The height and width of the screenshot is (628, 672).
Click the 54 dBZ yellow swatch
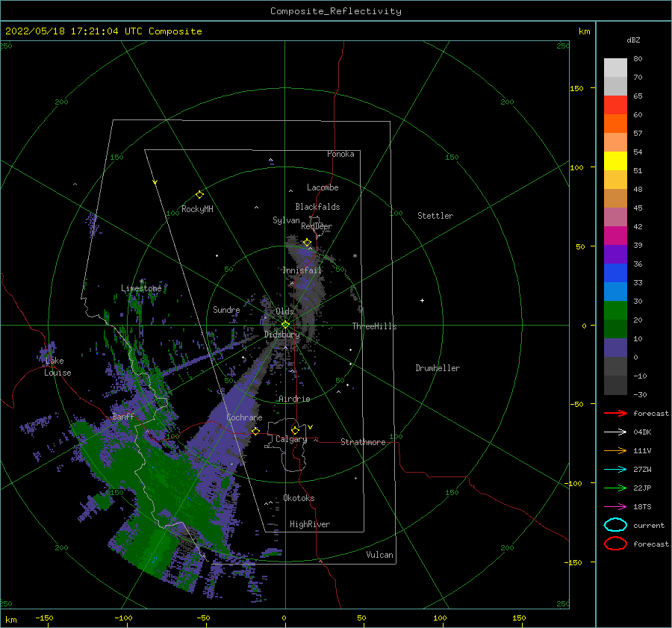point(615,161)
